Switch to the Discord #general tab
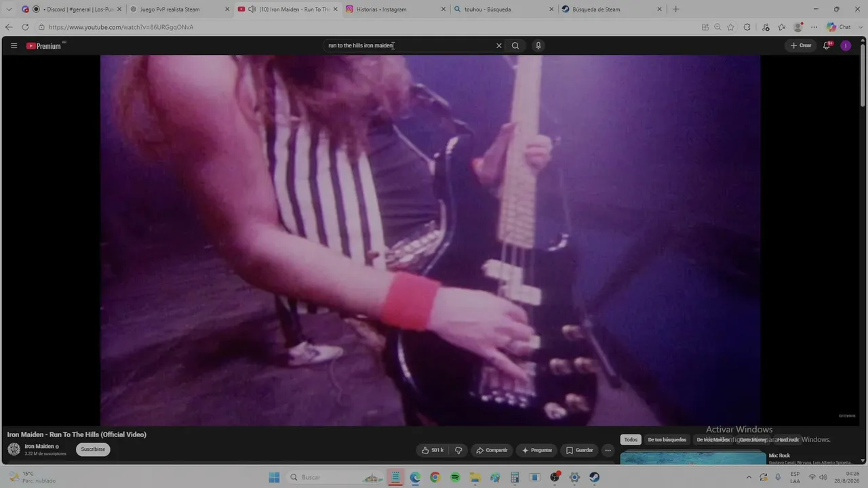This screenshot has height=488, width=868. coord(71,9)
